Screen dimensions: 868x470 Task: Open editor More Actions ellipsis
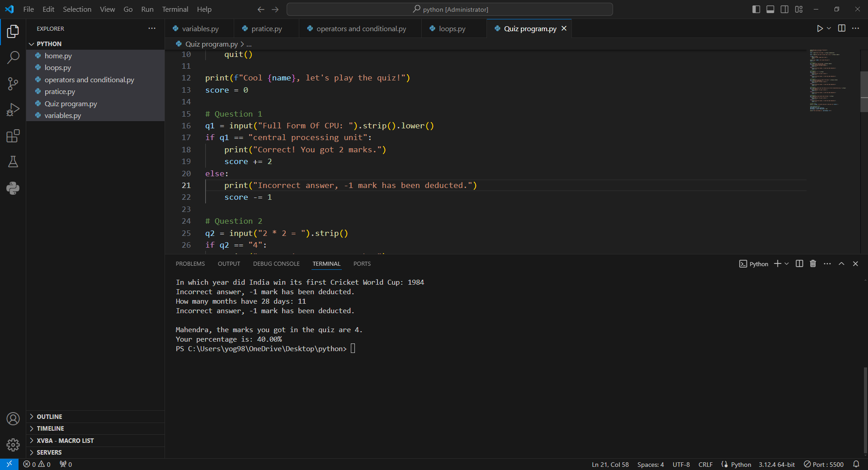856,28
